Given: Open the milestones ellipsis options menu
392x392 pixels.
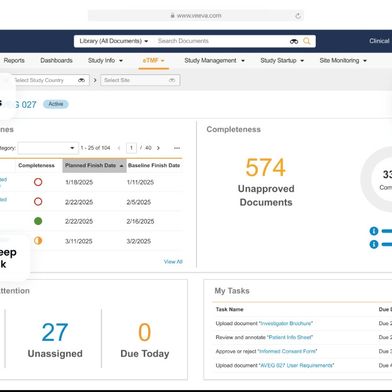Looking at the screenshot, I should coord(177,148).
